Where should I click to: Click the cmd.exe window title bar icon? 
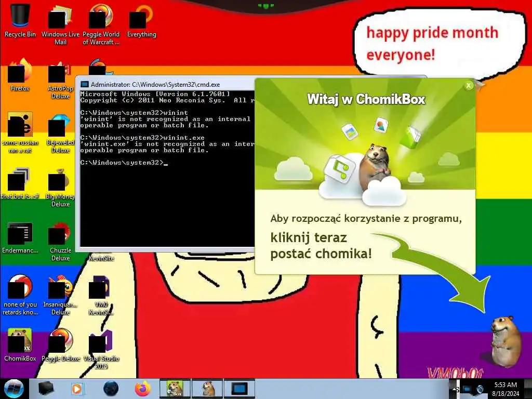tap(85, 85)
